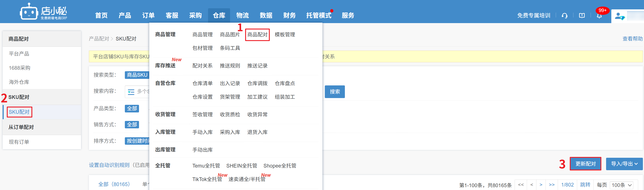Click the 店小秘 robot logo
The height and width of the screenshot is (190, 644).
(x=29, y=12)
